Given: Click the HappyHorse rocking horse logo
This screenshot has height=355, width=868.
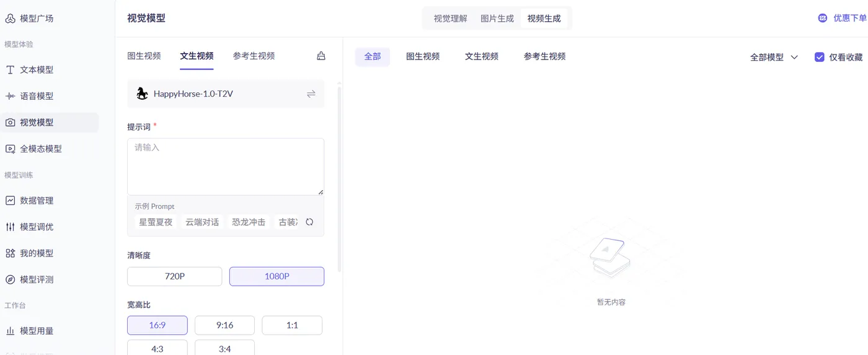Looking at the screenshot, I should (142, 94).
